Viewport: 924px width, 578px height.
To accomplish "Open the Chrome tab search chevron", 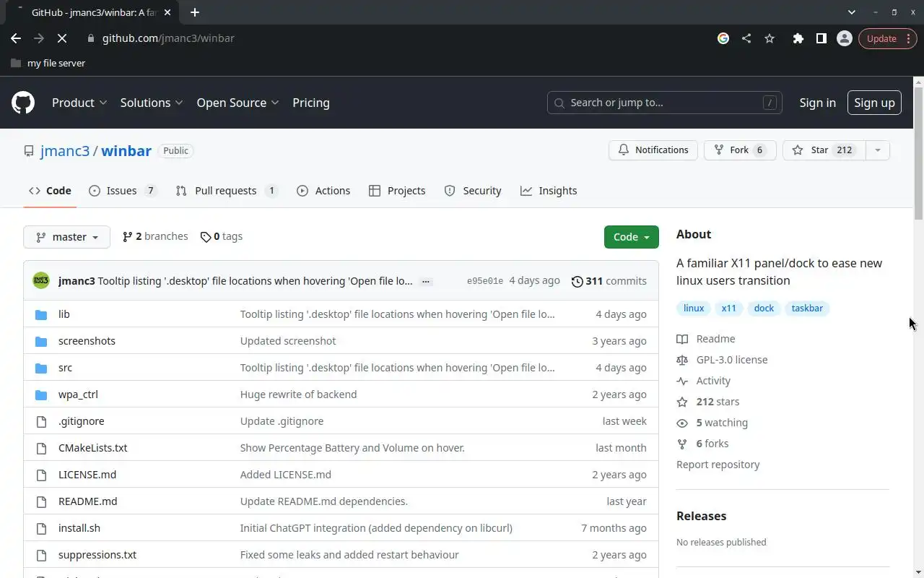I will (x=852, y=12).
